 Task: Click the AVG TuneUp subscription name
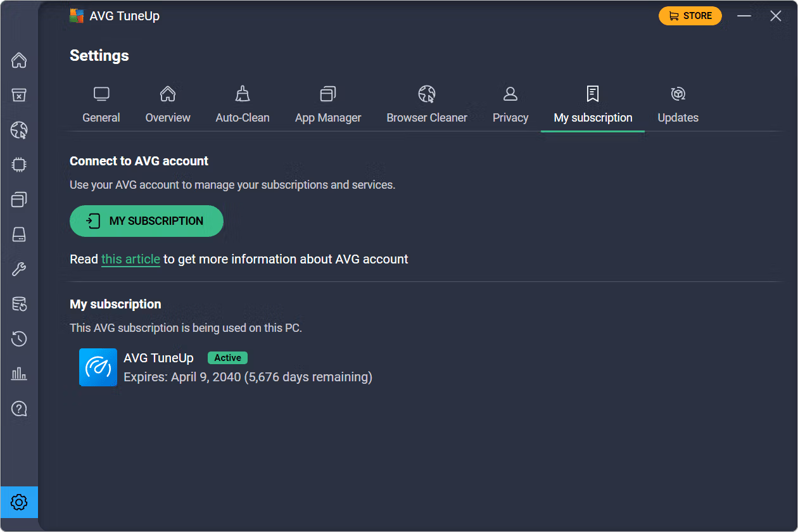pyautogui.click(x=159, y=358)
